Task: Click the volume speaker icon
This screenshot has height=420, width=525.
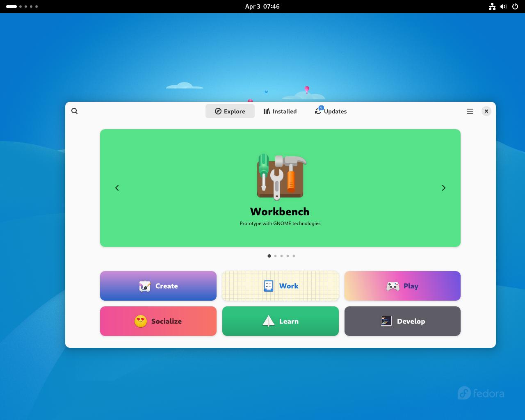Action: [504, 7]
